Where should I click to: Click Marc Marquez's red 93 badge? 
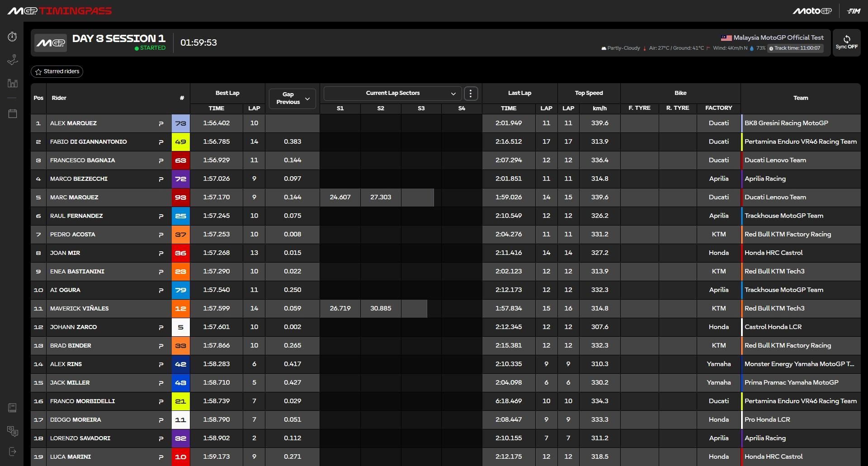coord(181,198)
